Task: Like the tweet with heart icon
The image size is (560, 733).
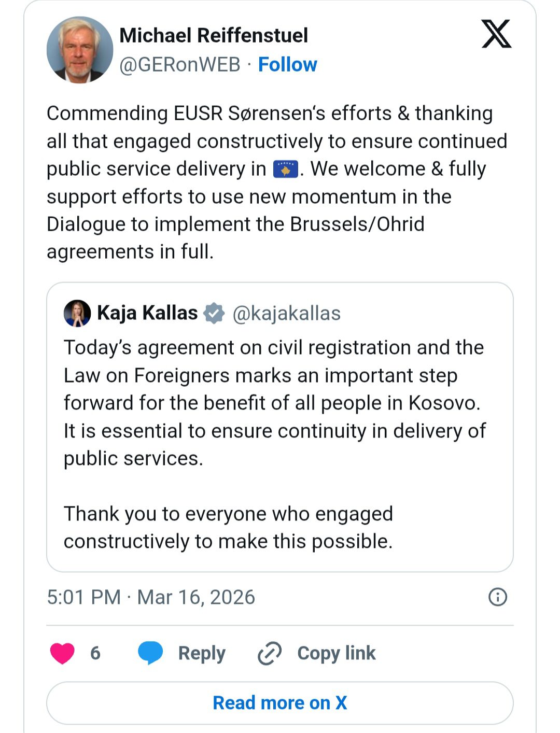Action: (62, 653)
